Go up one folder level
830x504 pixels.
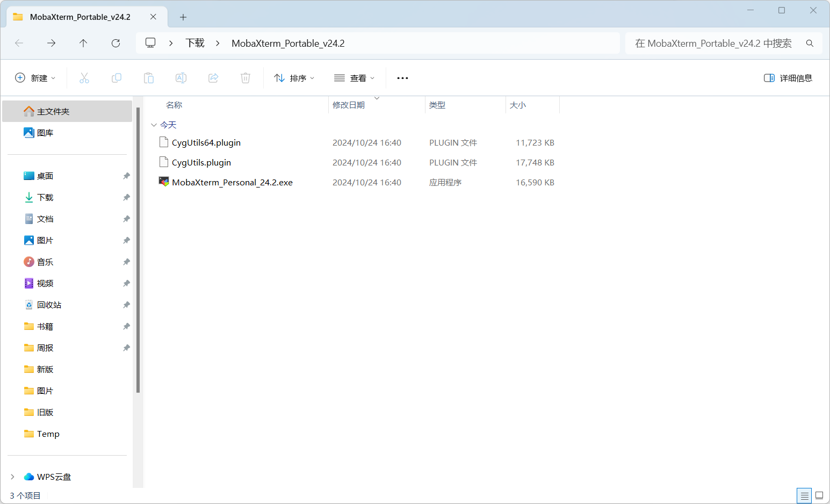tap(83, 43)
